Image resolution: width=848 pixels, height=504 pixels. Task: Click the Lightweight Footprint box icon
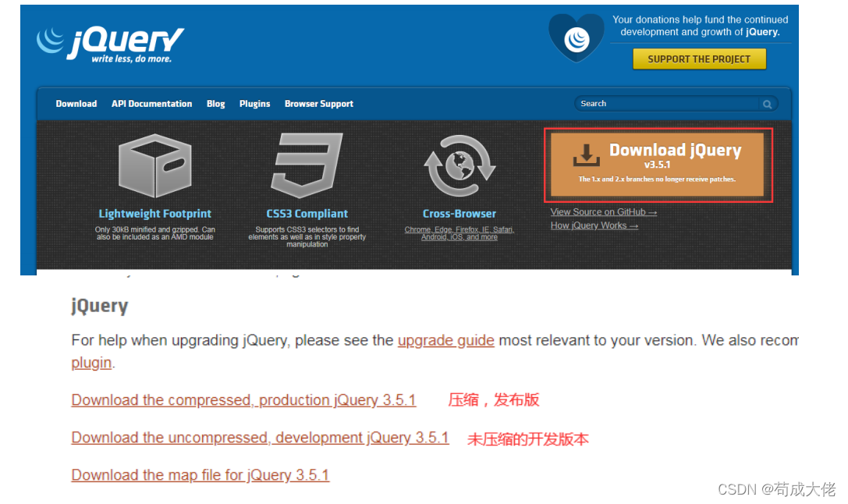pyautogui.click(x=154, y=165)
